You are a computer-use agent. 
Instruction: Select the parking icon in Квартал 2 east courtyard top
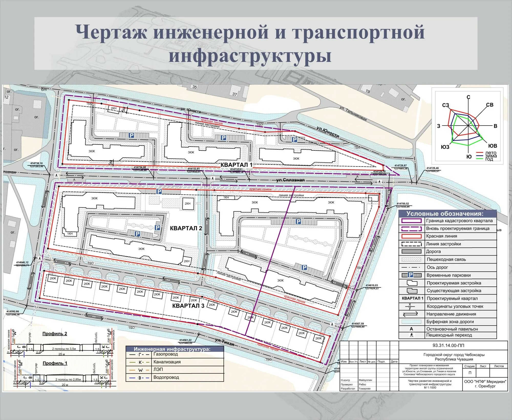[x=298, y=221]
